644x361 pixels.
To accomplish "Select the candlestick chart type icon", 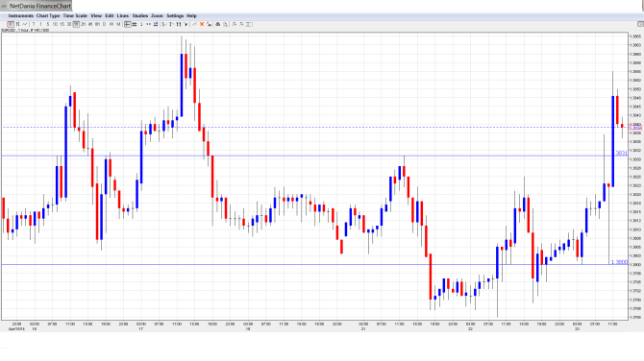I will 11,24.
